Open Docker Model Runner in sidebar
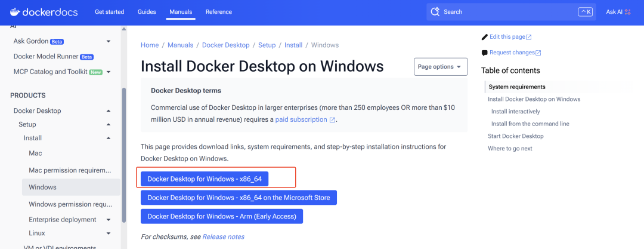Image resolution: width=644 pixels, height=249 pixels. pyautogui.click(x=46, y=57)
